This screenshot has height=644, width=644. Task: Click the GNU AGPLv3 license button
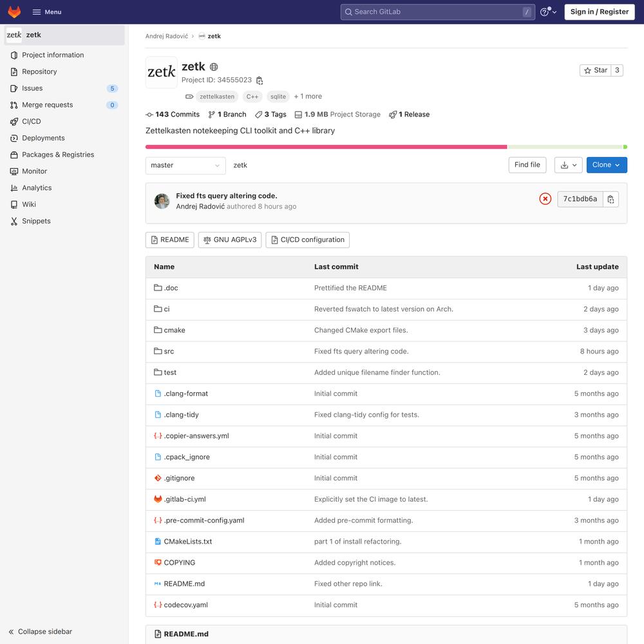coord(230,240)
